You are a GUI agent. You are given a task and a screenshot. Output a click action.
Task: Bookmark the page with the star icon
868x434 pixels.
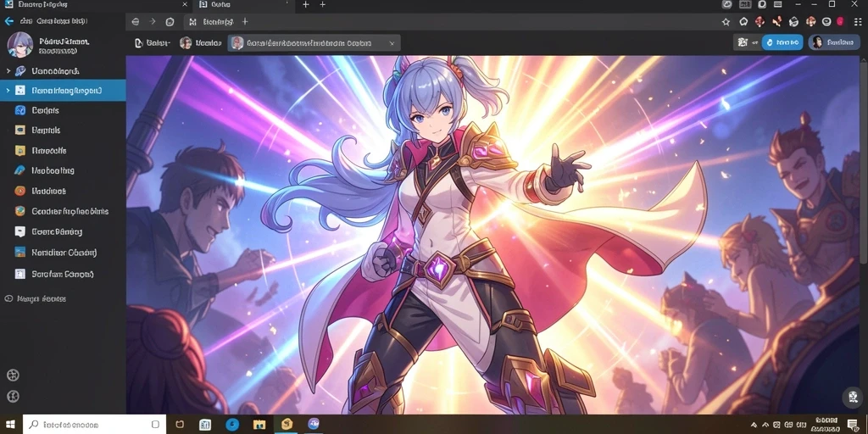pos(726,22)
